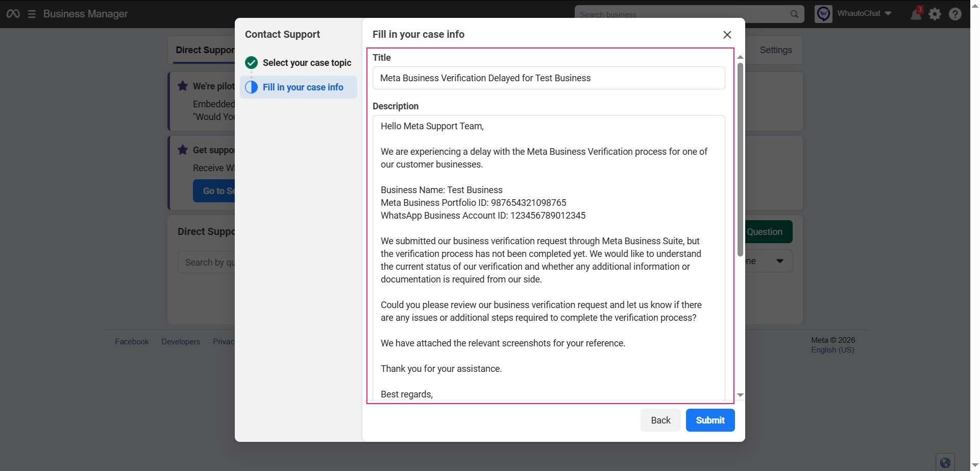
Task: Click the globe icon at bottom right
Action: click(945, 462)
